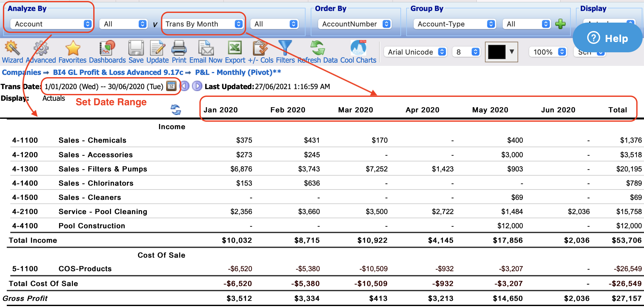
Task: Open the black font color swatch
Action: coord(501,52)
